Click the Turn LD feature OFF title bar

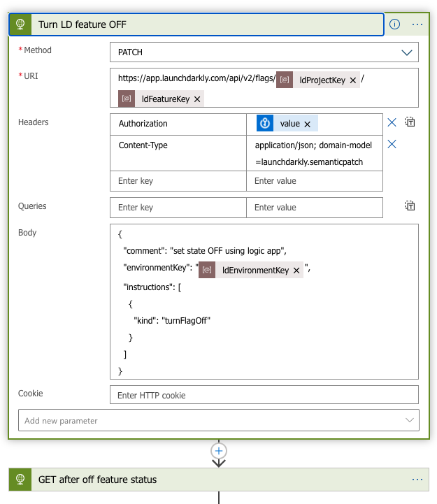tap(196, 24)
